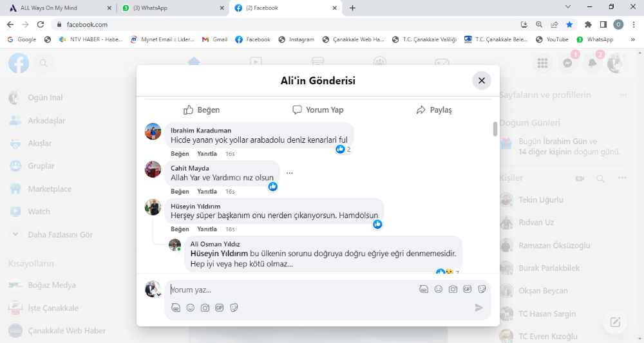Toggle the bookmark star for this page
This screenshot has width=644, height=343.
tap(569, 24)
